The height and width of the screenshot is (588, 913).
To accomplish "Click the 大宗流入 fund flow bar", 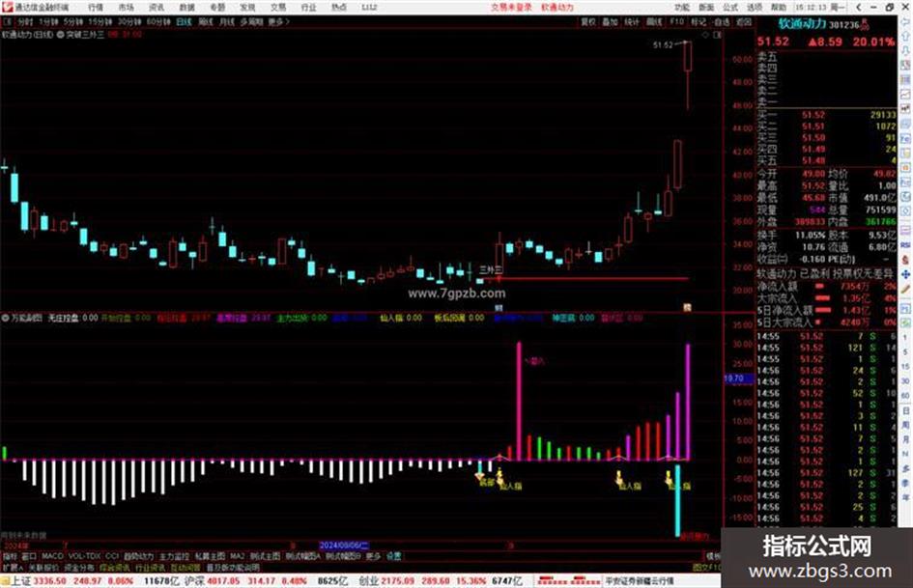I will (823, 298).
